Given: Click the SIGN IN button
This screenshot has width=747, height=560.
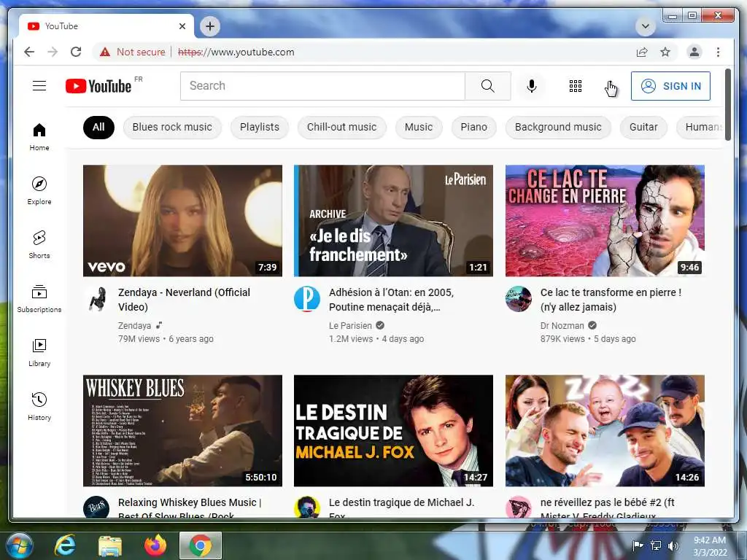Looking at the screenshot, I should coord(670,86).
